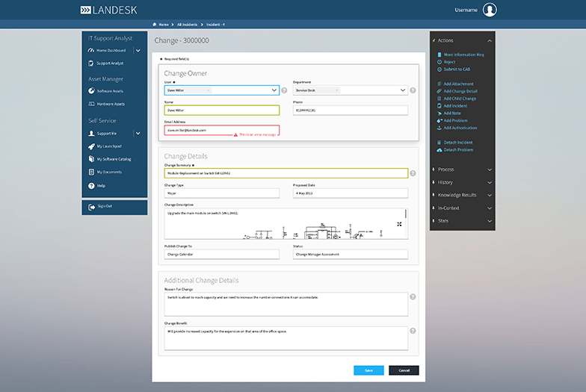Collapse the Actions panel

point(489,40)
